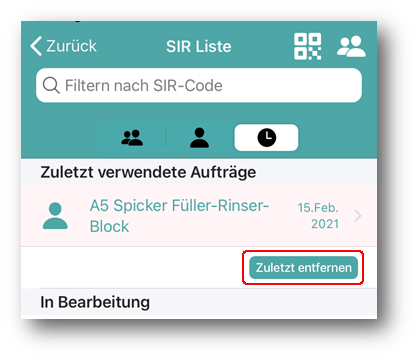Click the blank teal area below search bar
This screenshot has width=419, height=361.
point(199,113)
